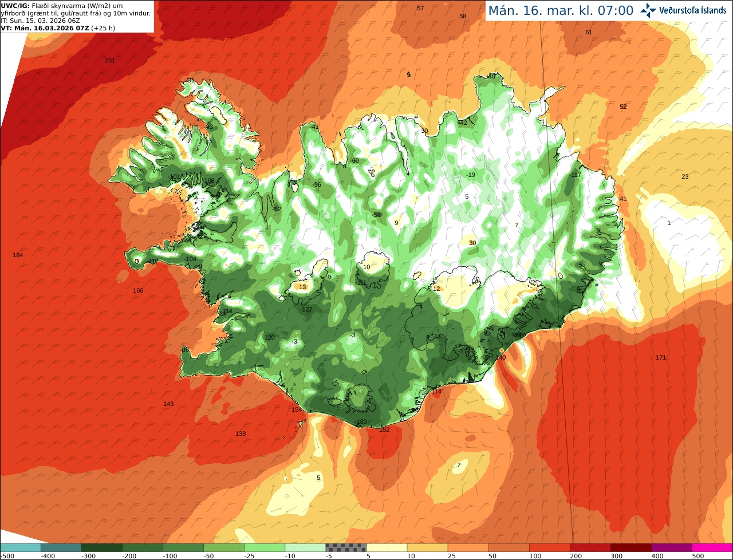Click the pale yellow 5 to 10 legend swatch
Screen dimensions: 733x560
(x=387, y=548)
